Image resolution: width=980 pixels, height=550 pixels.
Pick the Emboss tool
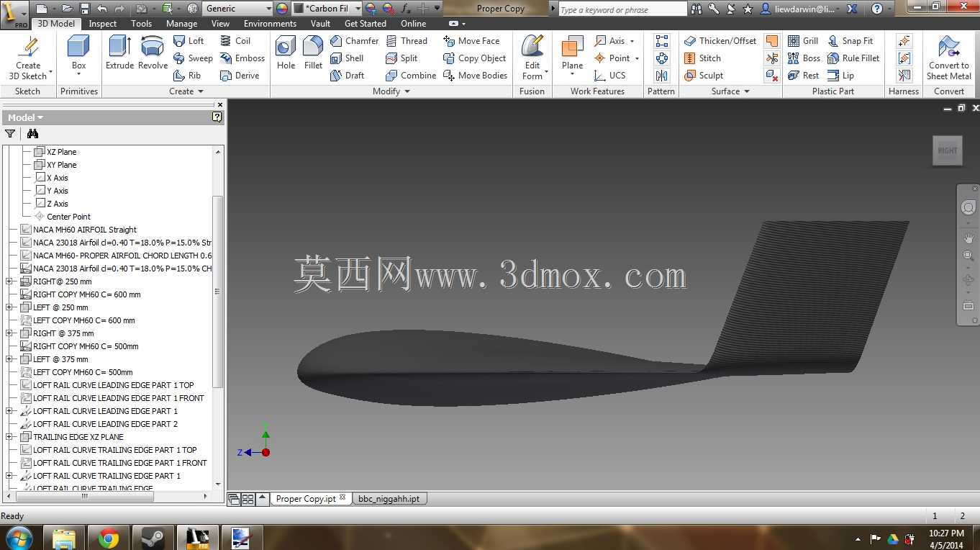pos(242,58)
